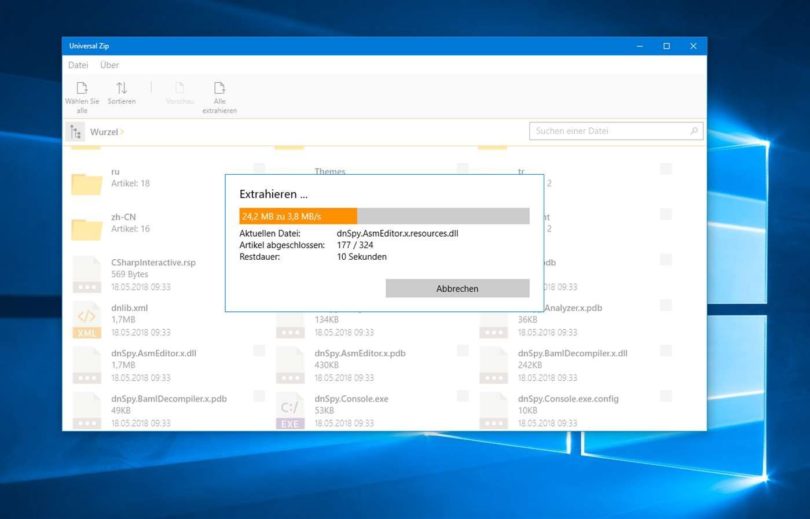The width and height of the screenshot is (810, 519).
Task: Select the dnSpy.Console.exe EXE icon
Action: coord(290,411)
